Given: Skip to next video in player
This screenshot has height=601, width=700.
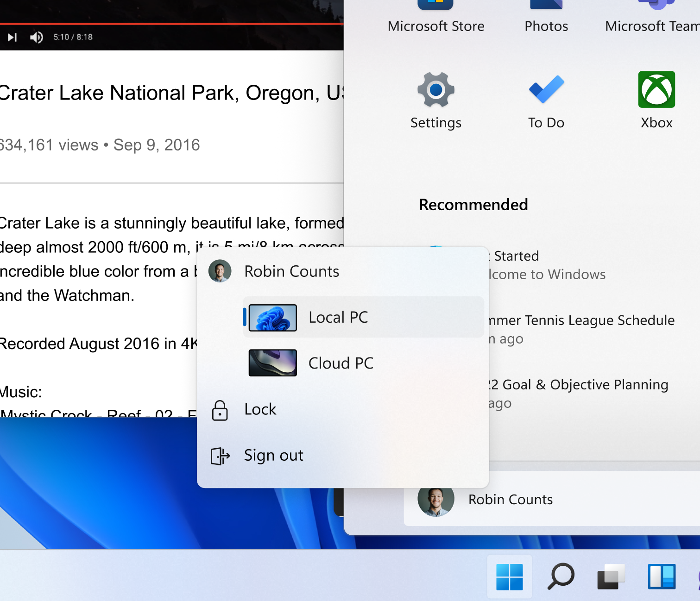Looking at the screenshot, I should [x=13, y=37].
